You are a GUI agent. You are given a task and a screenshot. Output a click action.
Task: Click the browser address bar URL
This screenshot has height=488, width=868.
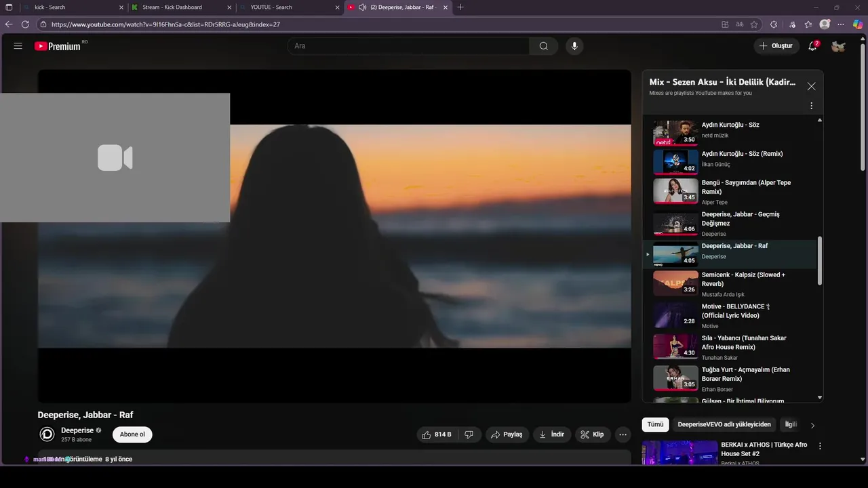(165, 24)
